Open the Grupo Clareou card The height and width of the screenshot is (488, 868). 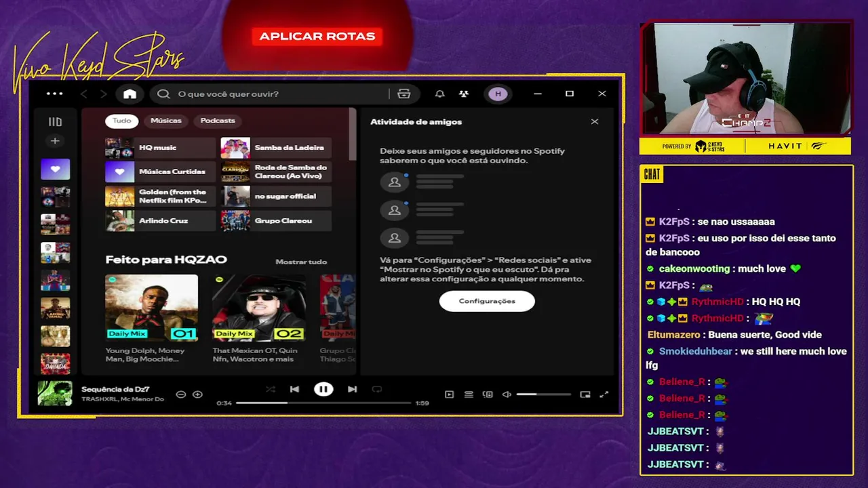pos(276,221)
